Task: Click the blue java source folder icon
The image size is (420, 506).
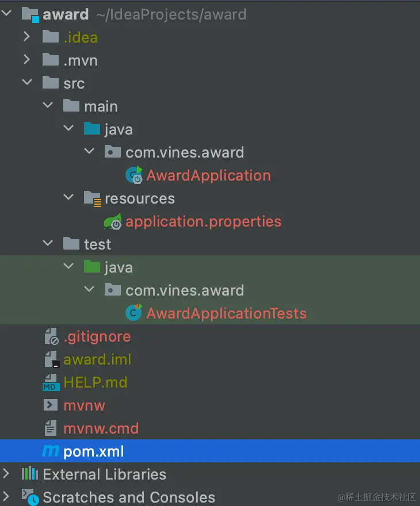Action: point(91,128)
